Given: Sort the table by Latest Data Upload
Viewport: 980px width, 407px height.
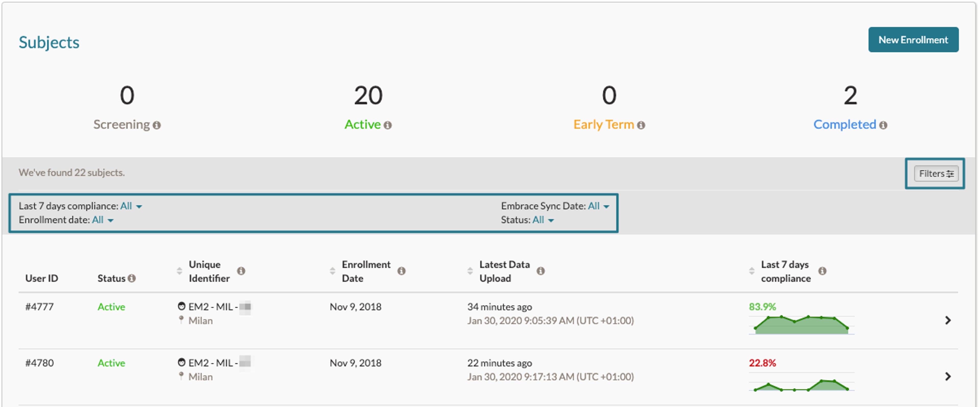Looking at the screenshot, I should point(470,271).
